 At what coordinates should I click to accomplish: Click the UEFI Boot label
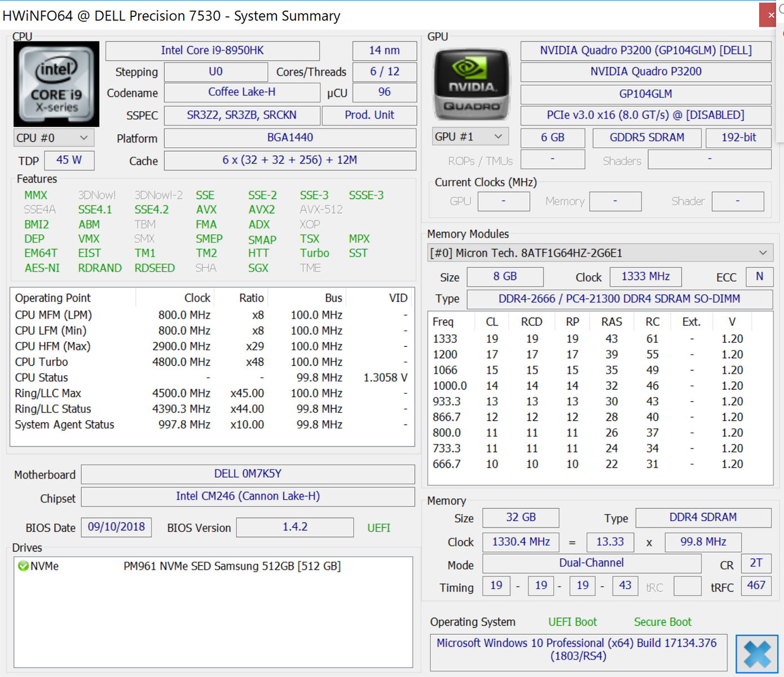[x=572, y=622]
